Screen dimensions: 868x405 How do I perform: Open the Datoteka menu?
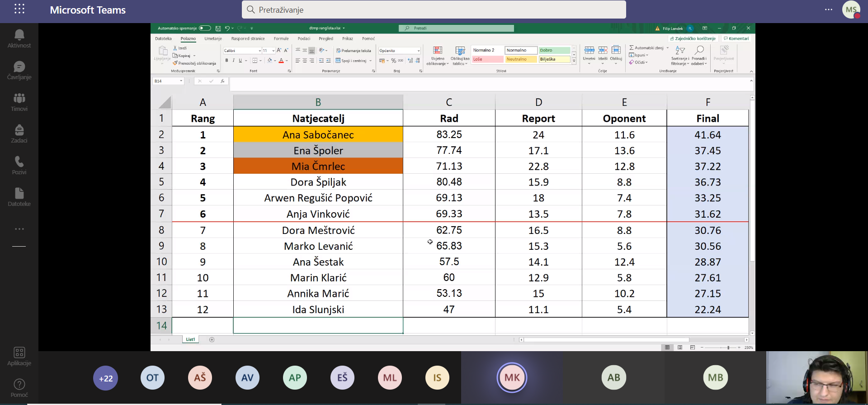(163, 38)
